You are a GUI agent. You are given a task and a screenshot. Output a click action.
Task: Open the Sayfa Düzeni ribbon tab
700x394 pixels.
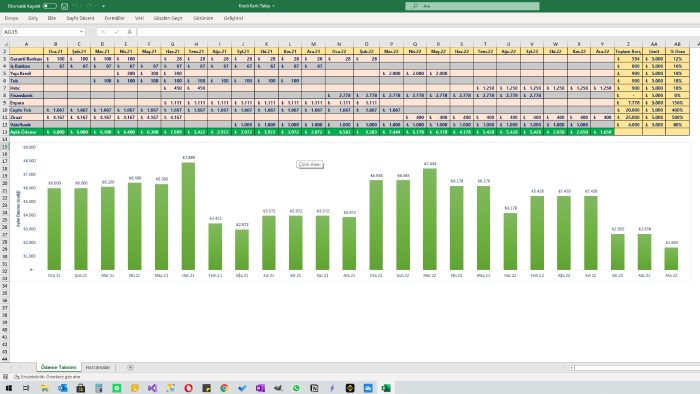click(x=80, y=18)
